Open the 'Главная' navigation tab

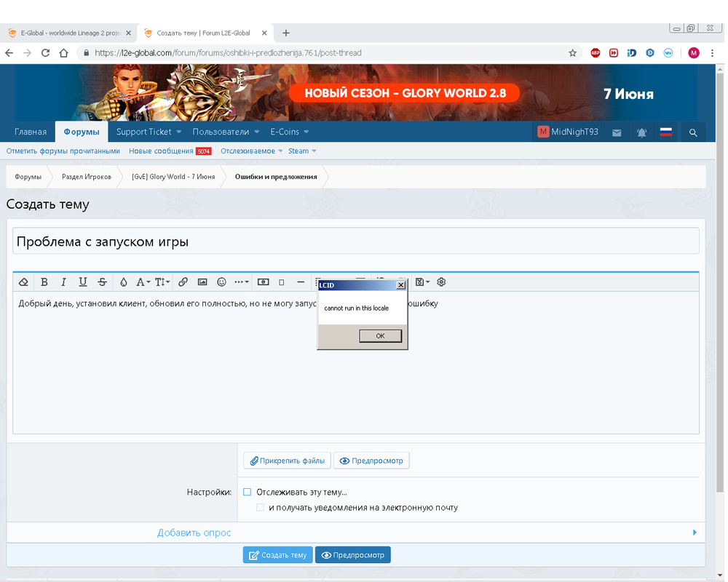pyautogui.click(x=31, y=132)
